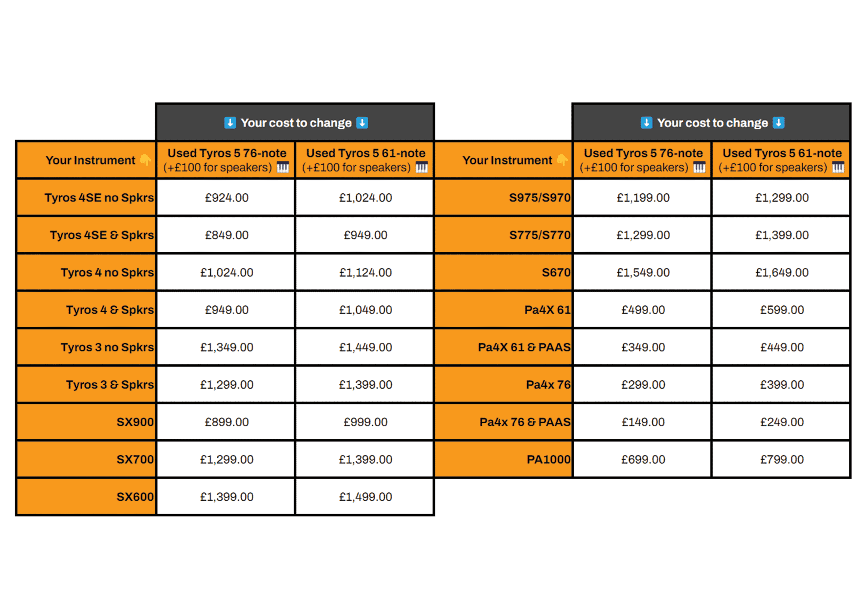Click the piano icon in left table's 76-note header
Image resolution: width=868 pixels, height=614 pixels.
tap(282, 167)
